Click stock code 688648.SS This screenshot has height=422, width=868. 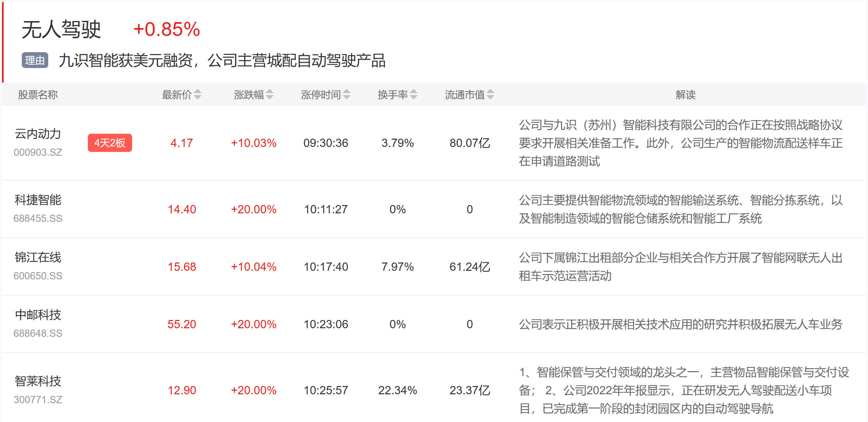click(x=38, y=333)
